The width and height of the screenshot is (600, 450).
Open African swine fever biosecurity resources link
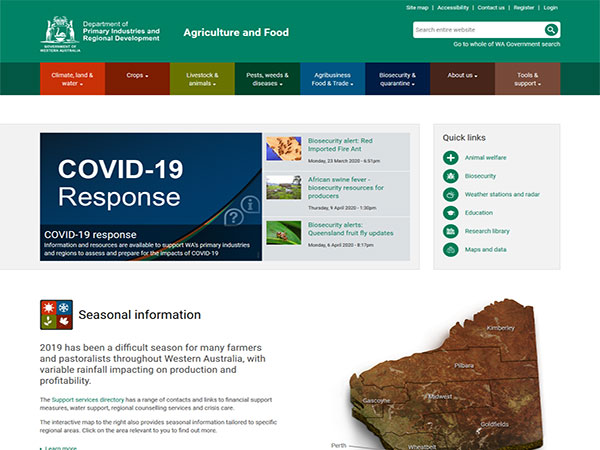[x=346, y=188]
